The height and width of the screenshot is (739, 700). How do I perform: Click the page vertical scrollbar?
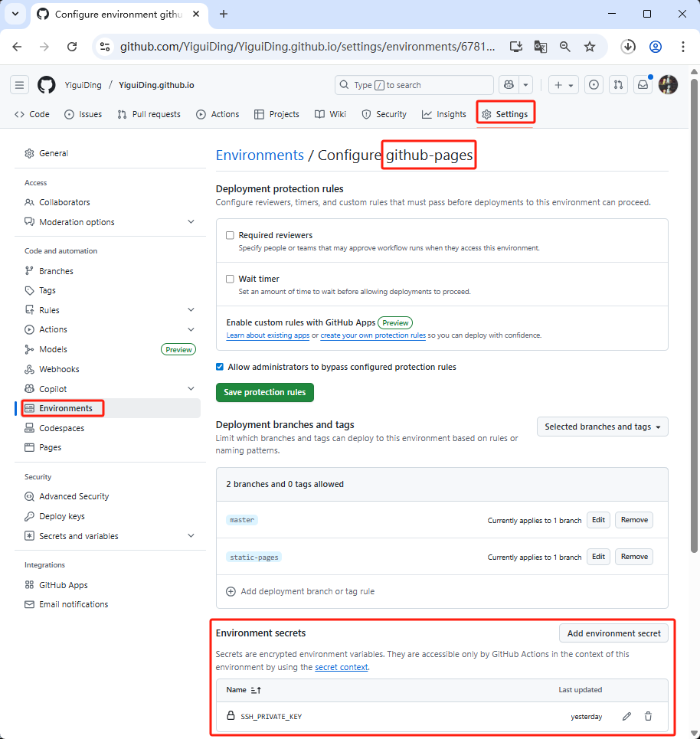tap(694, 306)
